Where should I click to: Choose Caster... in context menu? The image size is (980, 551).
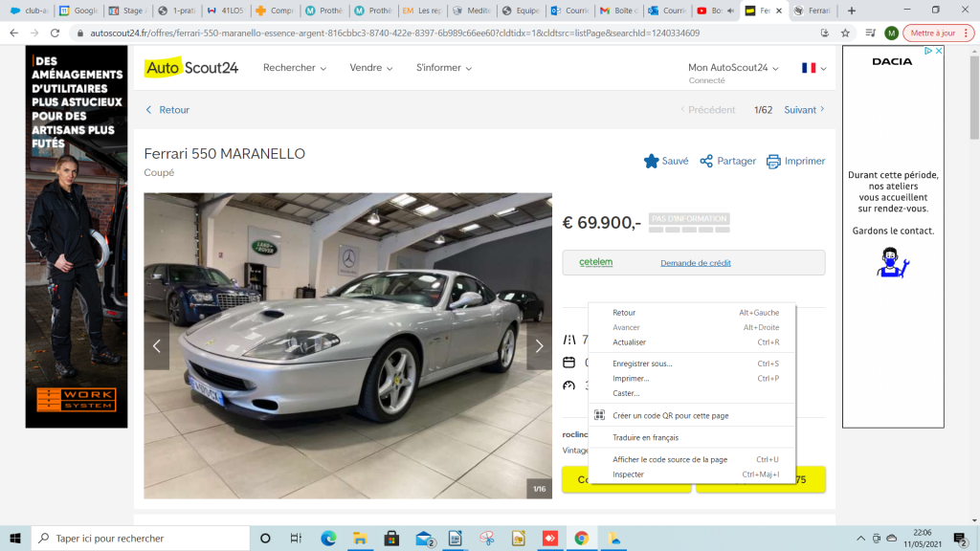tap(692, 393)
